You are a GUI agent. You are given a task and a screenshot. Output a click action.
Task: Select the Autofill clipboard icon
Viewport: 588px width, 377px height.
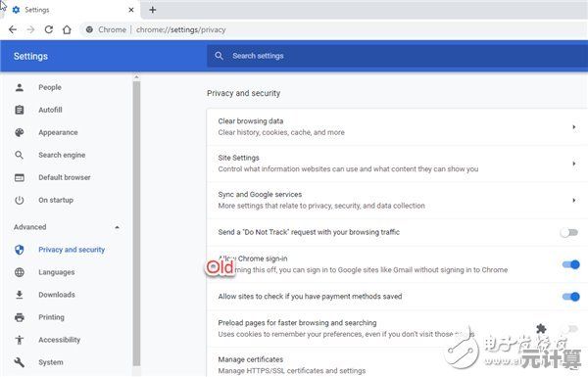20,110
